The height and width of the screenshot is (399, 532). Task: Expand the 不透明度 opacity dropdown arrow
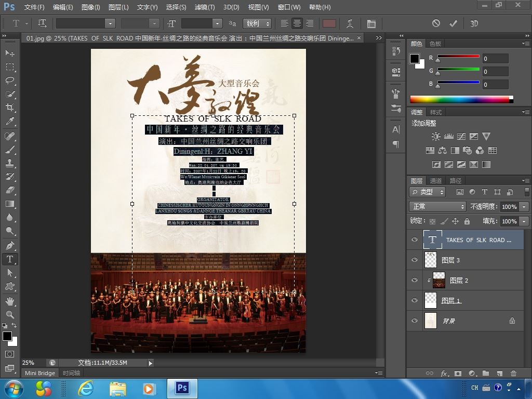point(524,207)
